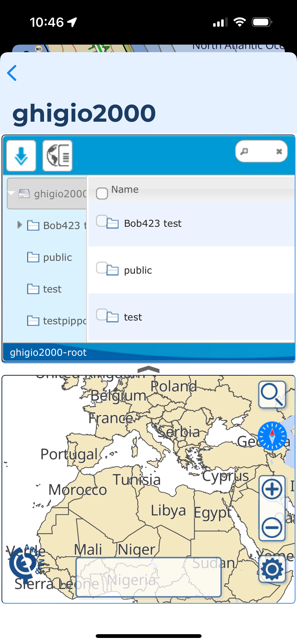Image resolution: width=297 pixels, height=644 pixels.
Task: Tap the chevron handle above the map
Action: coord(148,369)
